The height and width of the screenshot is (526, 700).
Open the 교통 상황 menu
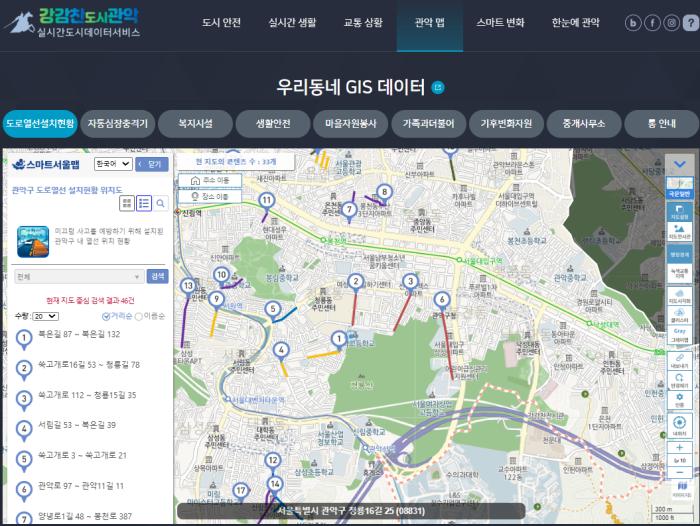click(363, 23)
